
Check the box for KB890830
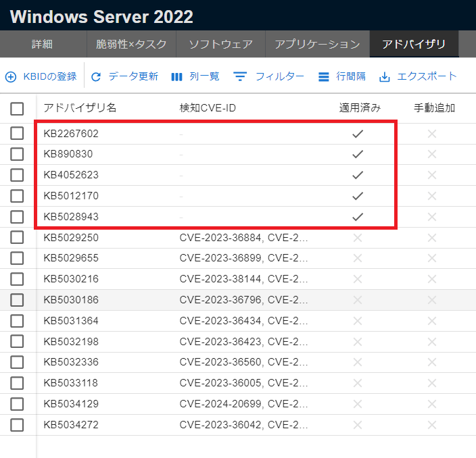[17, 154]
